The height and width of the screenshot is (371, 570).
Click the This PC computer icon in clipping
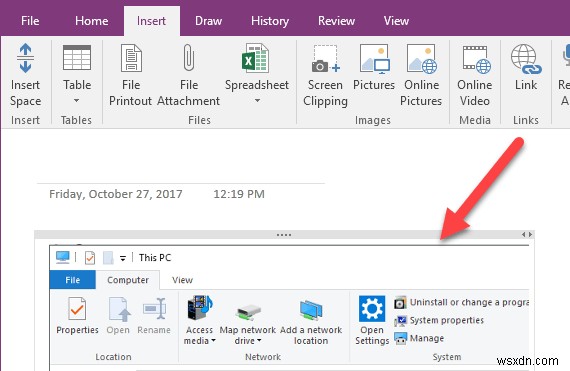pyautogui.click(x=63, y=257)
